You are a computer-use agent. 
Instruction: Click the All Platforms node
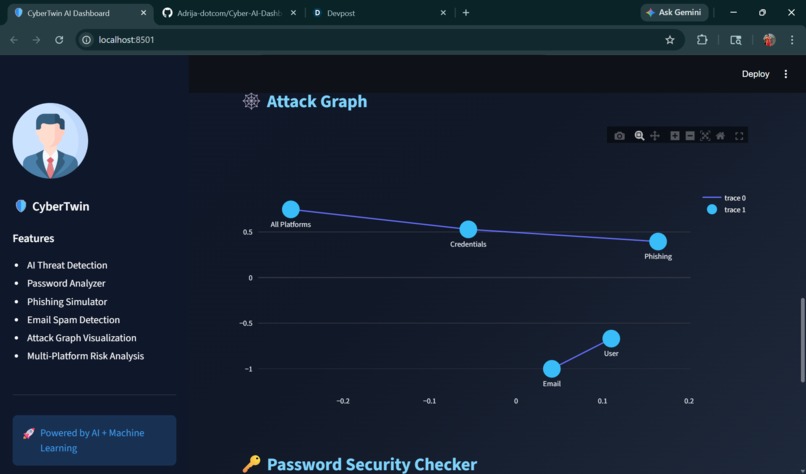(x=290, y=209)
